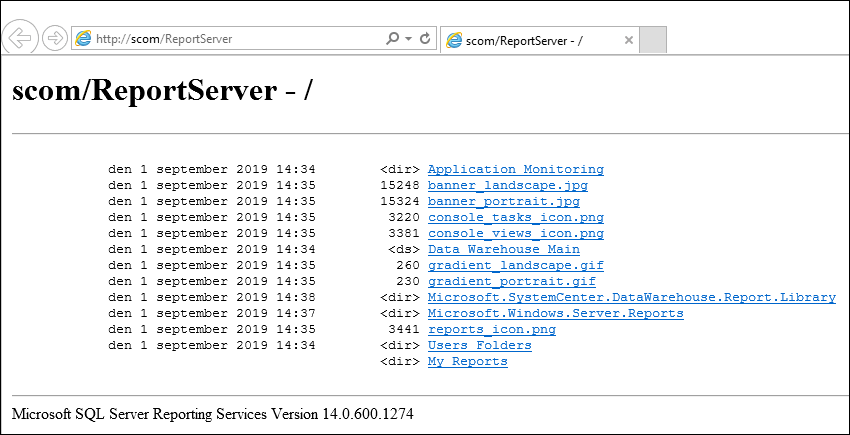Click the browser Forward arrow button
Screen dimensions: 850x435
54,39
